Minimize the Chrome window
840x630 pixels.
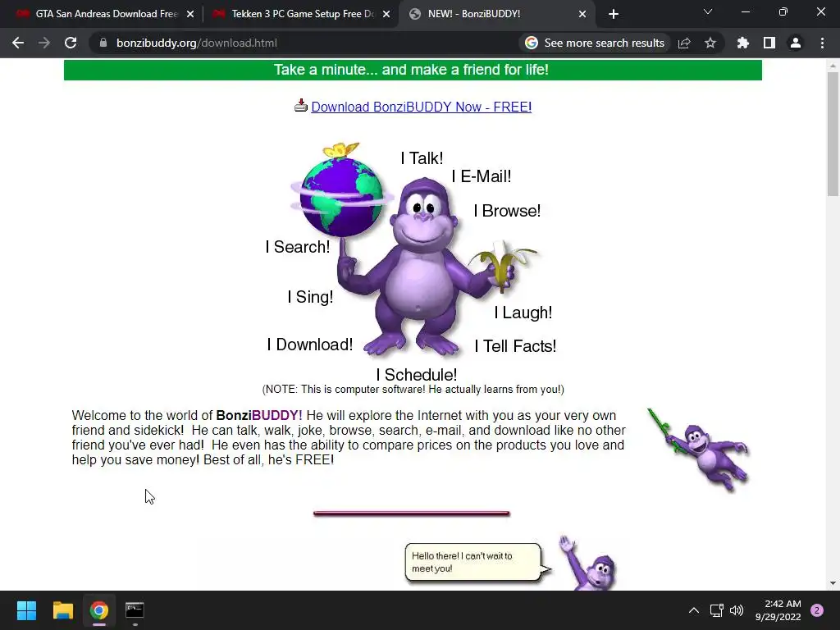[x=745, y=11]
